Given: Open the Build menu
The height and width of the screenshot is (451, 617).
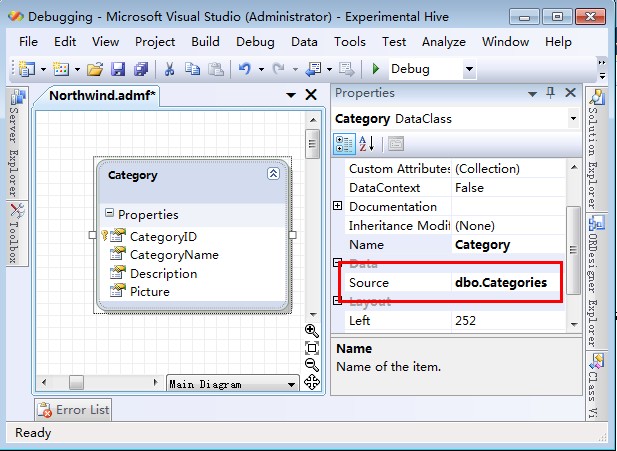Looking at the screenshot, I should click(x=205, y=42).
